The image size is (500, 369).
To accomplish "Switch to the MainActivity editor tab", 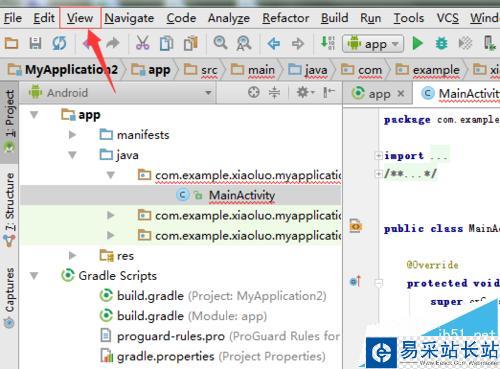I will tap(461, 94).
